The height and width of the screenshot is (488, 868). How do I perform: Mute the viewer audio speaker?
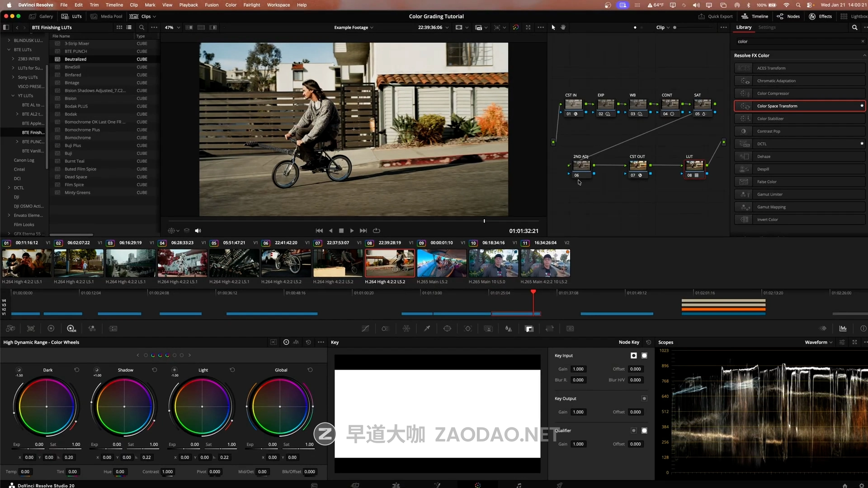tap(198, 230)
